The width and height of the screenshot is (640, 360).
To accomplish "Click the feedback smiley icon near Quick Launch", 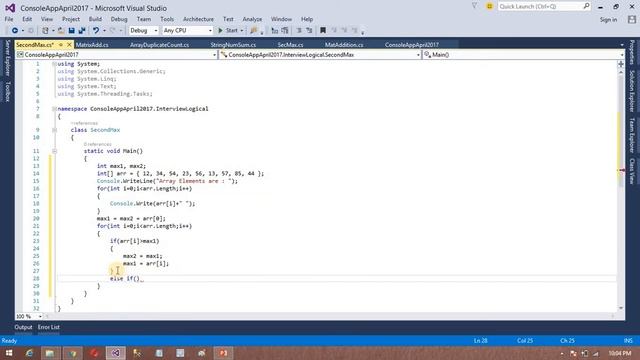I will pyautogui.click(x=489, y=7).
